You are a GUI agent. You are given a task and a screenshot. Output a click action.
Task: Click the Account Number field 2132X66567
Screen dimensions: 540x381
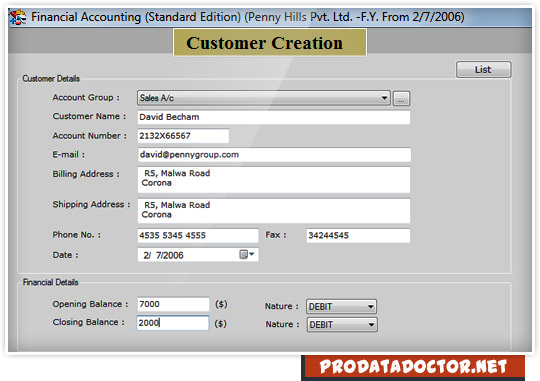(x=183, y=136)
